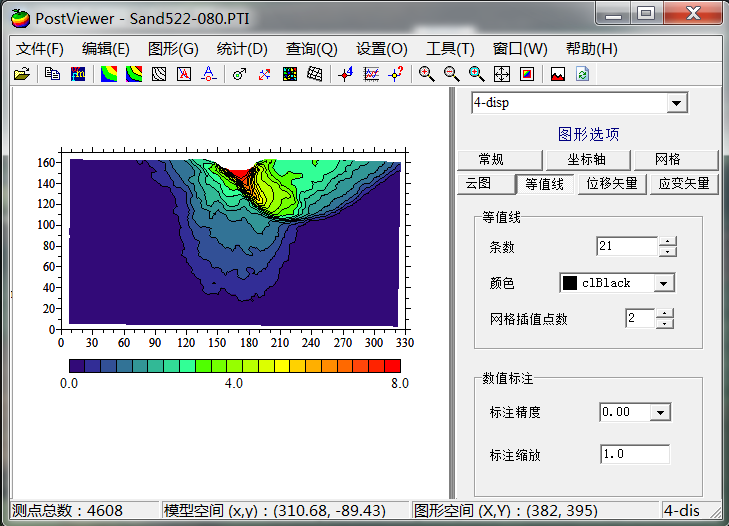
Task: Switch to the 网格 tab
Action: click(676, 160)
